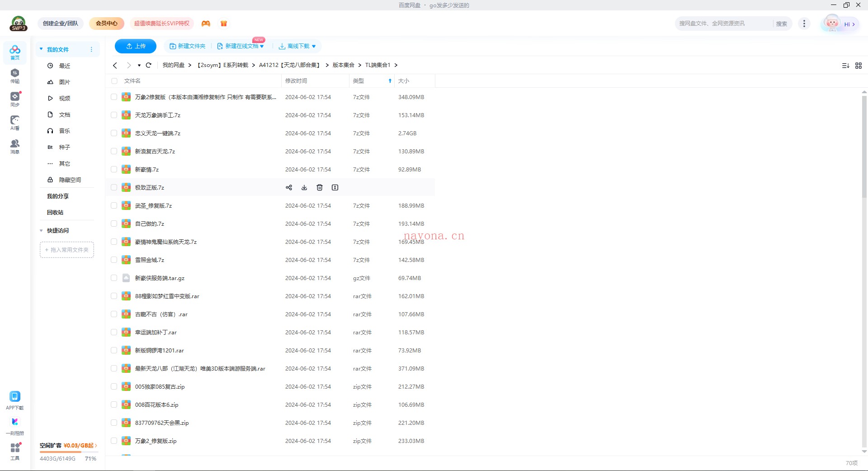Open the list sort options icon
Image resolution: width=868 pixels, height=471 pixels.
point(845,66)
